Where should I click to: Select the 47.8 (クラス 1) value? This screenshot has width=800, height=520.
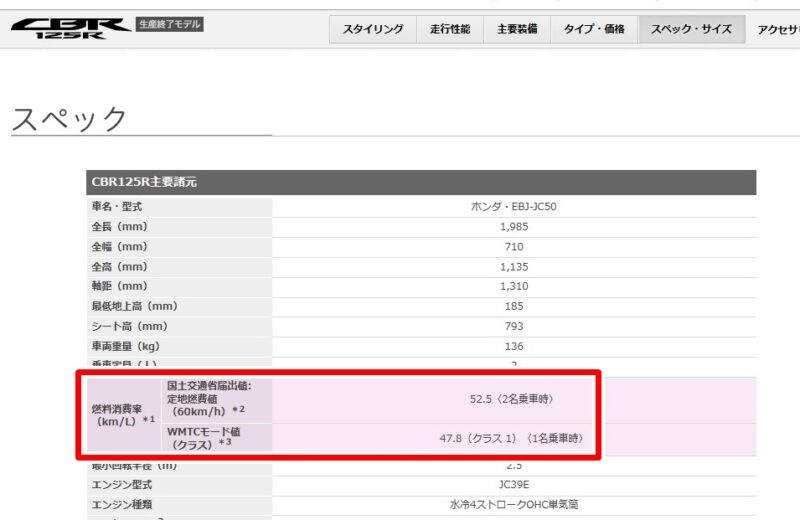[x=512, y=438]
